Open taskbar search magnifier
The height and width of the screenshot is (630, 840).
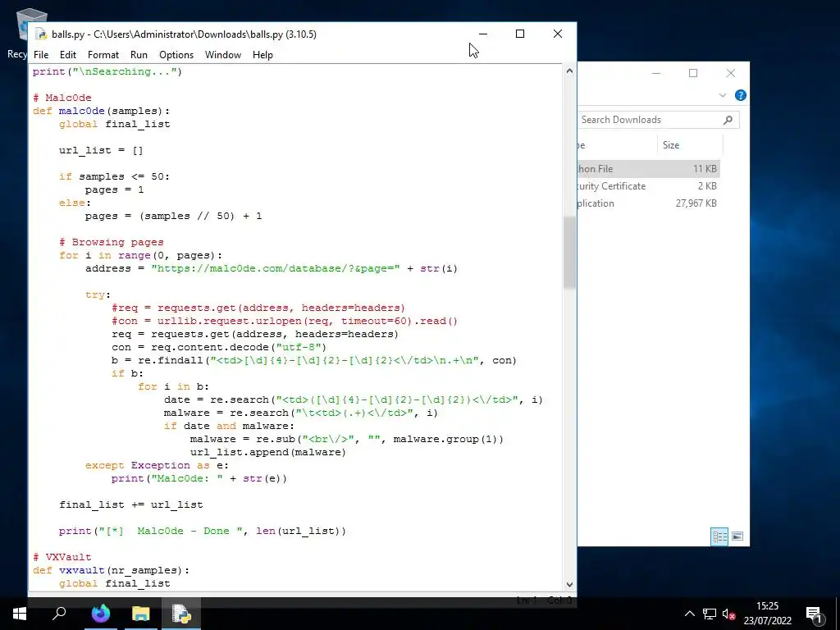point(59,614)
